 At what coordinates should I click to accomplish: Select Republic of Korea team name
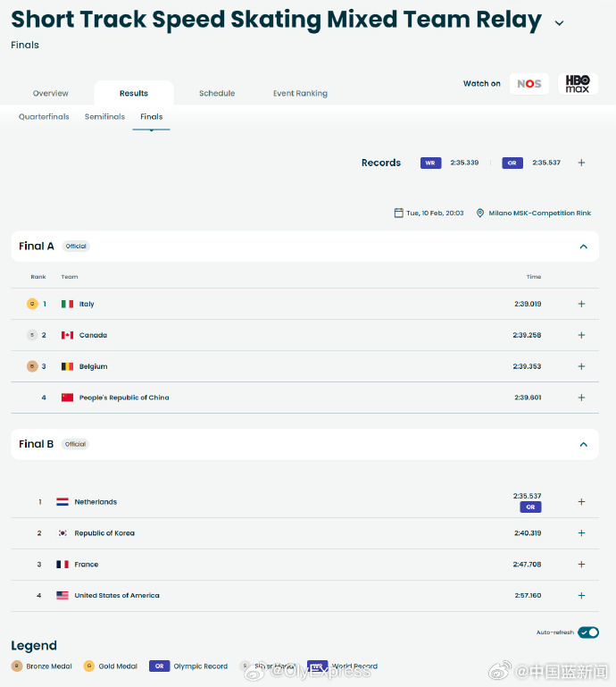tap(104, 533)
